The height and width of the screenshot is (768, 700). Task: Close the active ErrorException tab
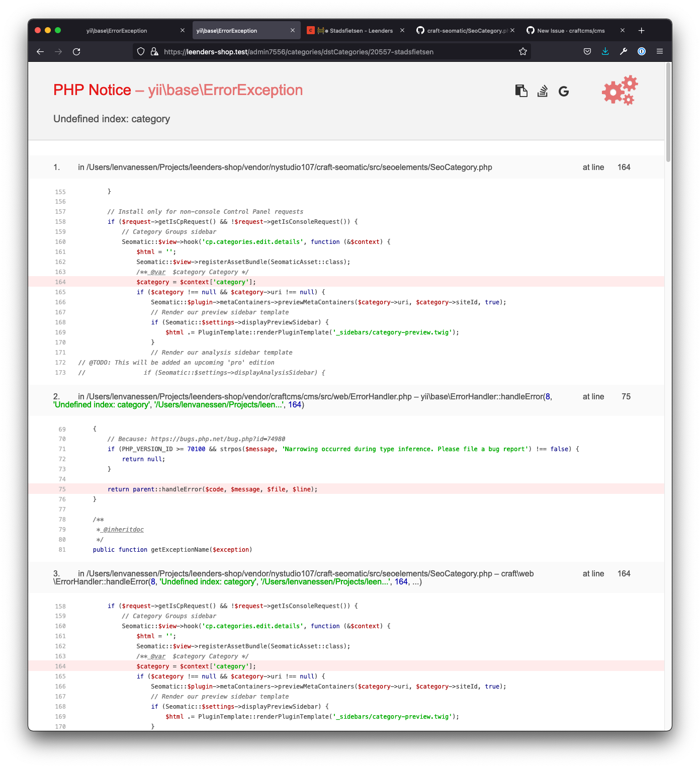coord(293,31)
